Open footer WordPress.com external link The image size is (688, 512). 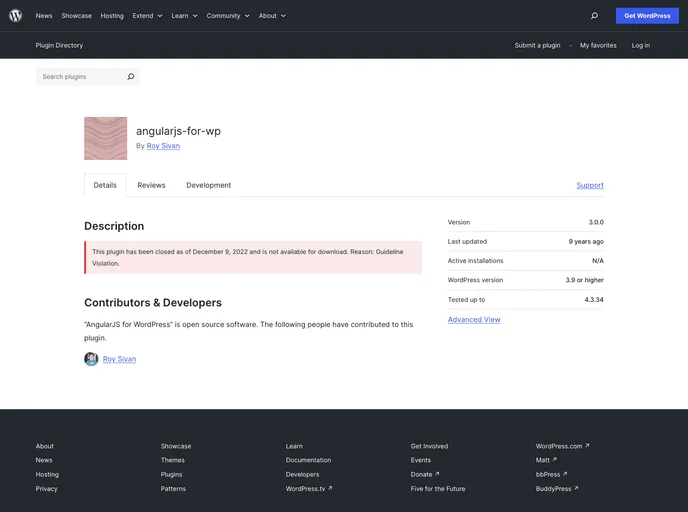[563, 446]
